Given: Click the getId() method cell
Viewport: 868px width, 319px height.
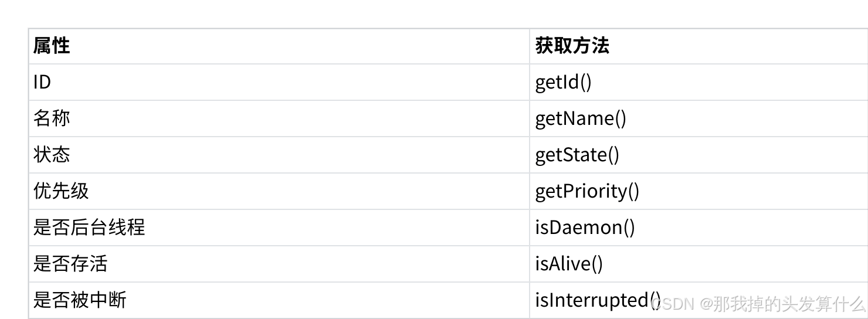Looking at the screenshot, I should (699, 82).
